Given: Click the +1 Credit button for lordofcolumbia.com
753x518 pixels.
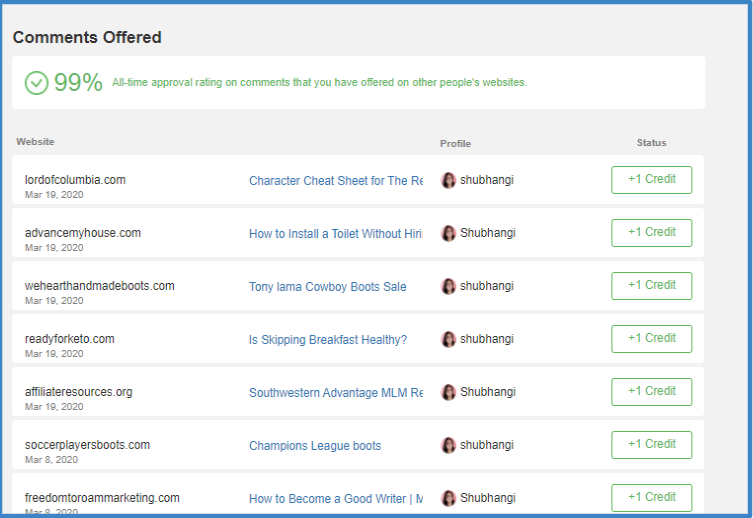Looking at the screenshot, I should [652, 180].
